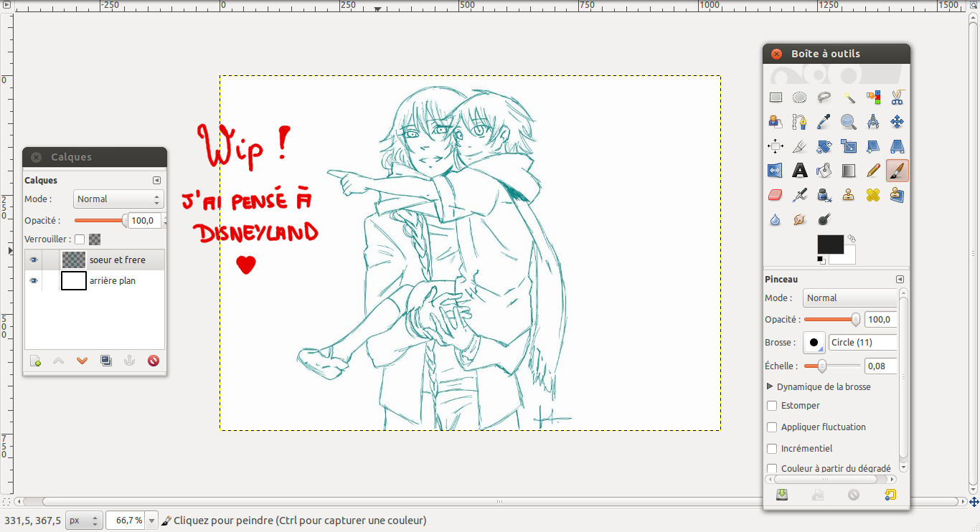The width and height of the screenshot is (980, 532).
Task: Click the Pinceau Échelle slider
Action: tap(832, 366)
